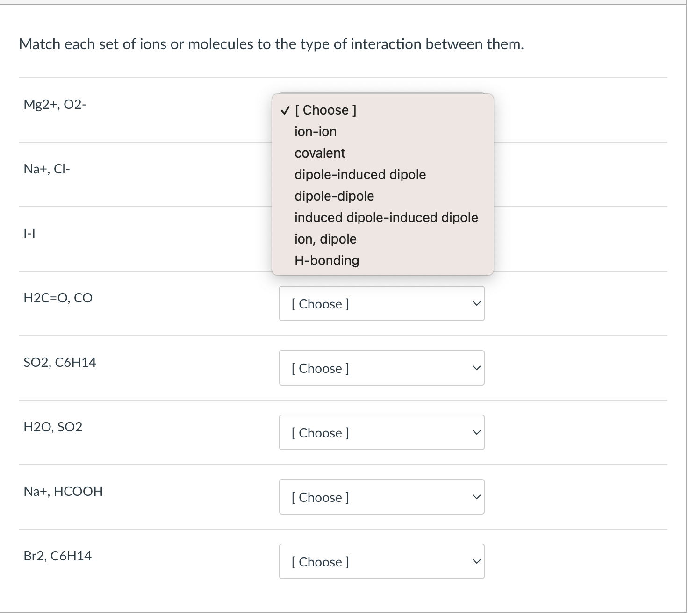The height and width of the screenshot is (616, 689).
Task: Open the dropdown for SO2, C6H14
Action: [x=381, y=368]
